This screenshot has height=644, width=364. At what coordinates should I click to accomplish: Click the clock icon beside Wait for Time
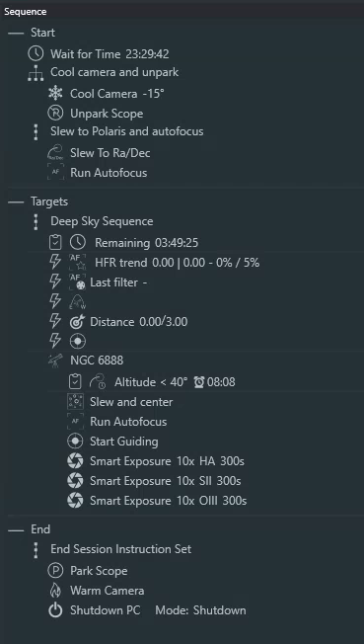(x=36, y=53)
